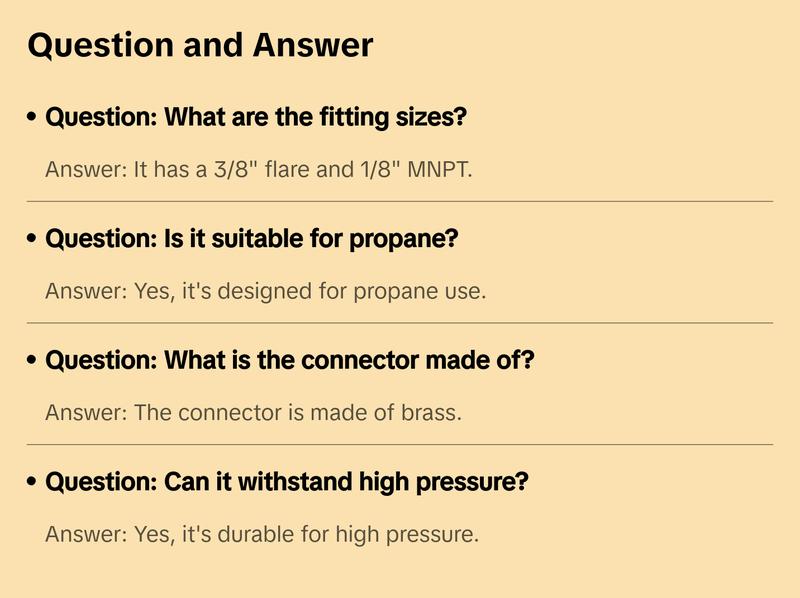Image resolution: width=800 pixels, height=598 pixels.
Task: Click the divider line below the fitting sizes answer
Action: coord(400,201)
